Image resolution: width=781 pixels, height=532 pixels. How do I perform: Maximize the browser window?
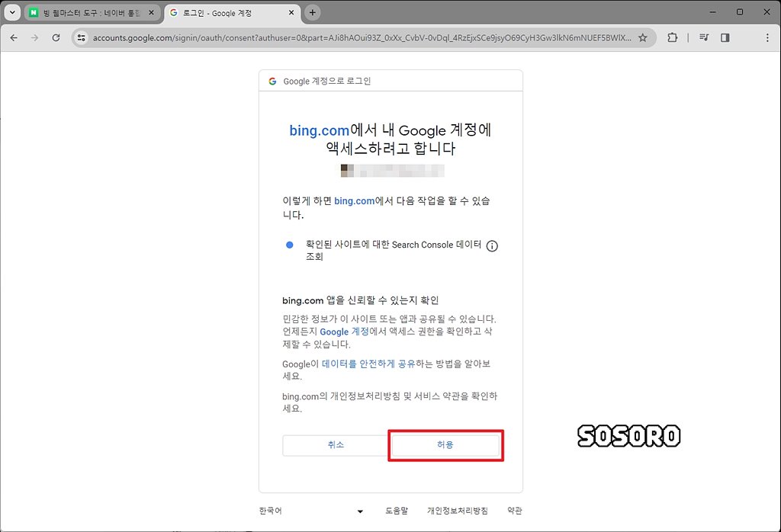740,12
